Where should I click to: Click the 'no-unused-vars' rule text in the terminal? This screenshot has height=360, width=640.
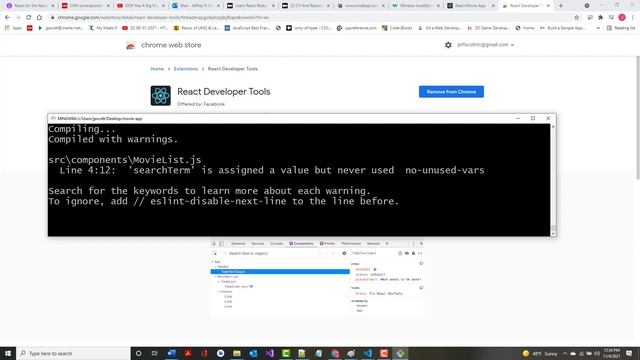click(x=445, y=170)
